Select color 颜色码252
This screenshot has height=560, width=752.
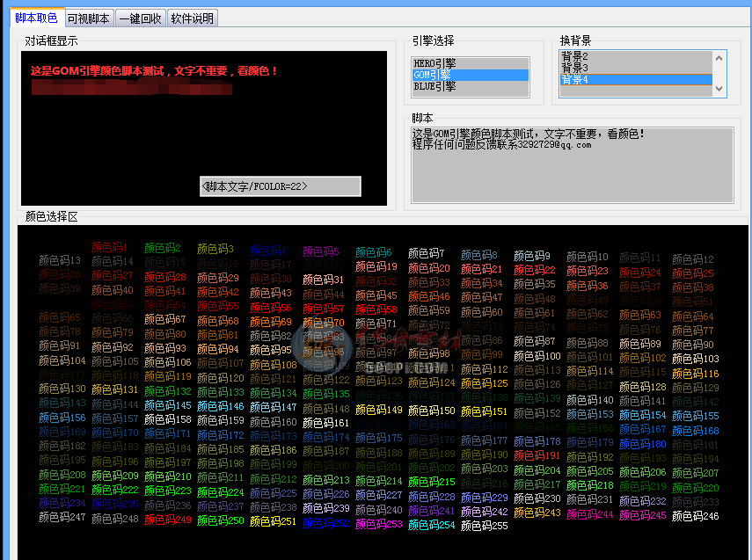click(326, 522)
